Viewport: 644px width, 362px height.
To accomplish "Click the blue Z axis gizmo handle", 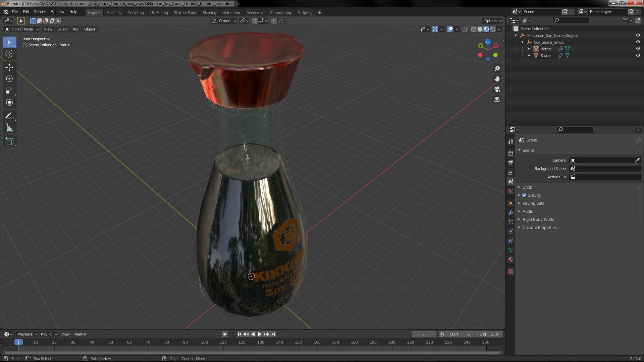I will pyautogui.click(x=488, y=42).
